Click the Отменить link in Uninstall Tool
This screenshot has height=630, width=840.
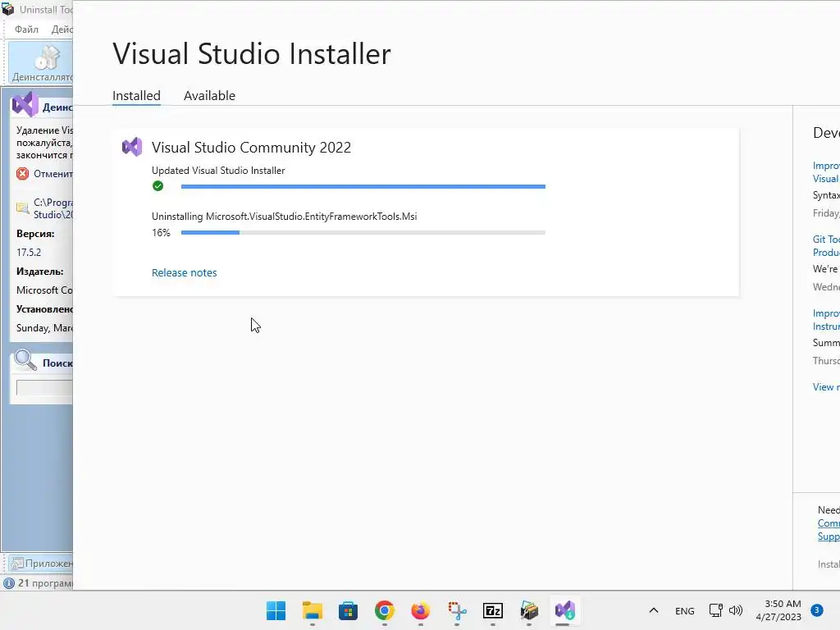[53, 174]
